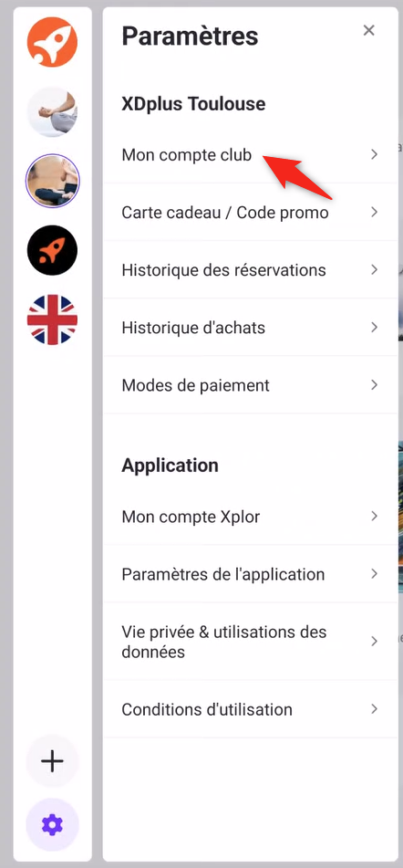
Task: Select the meditation pose club avatar
Action: point(53,111)
